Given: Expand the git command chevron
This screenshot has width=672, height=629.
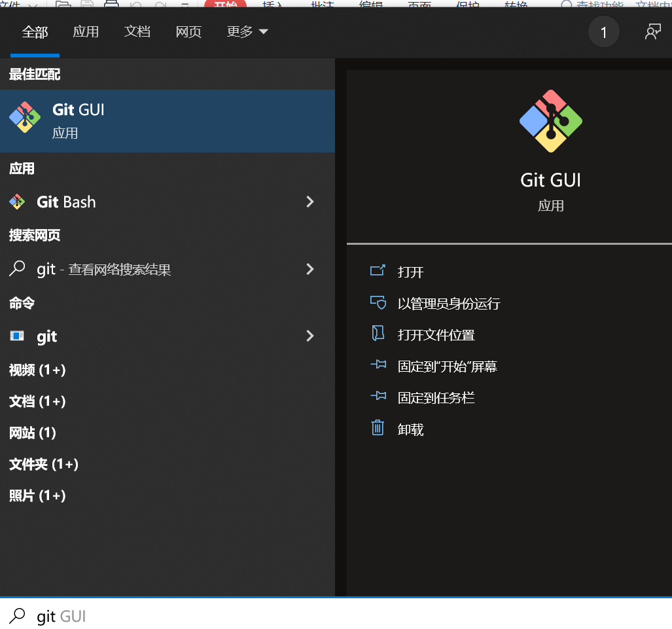Looking at the screenshot, I should [x=310, y=336].
